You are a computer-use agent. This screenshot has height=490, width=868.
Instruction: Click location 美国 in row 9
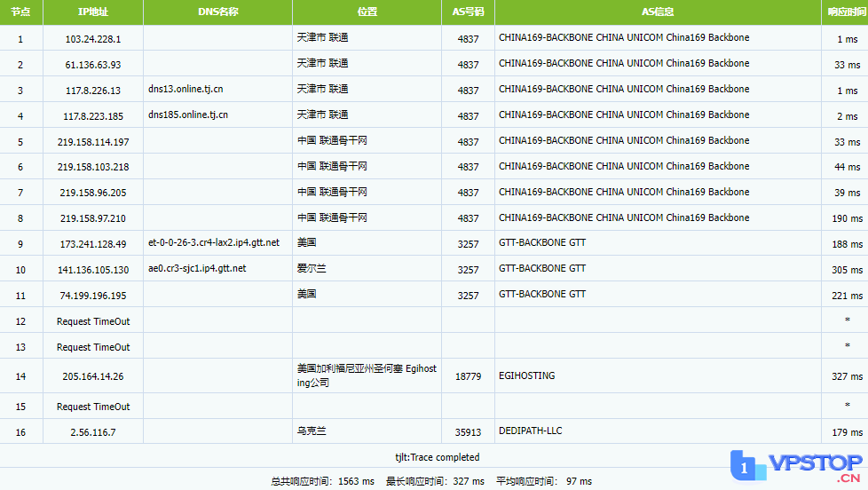tap(307, 242)
